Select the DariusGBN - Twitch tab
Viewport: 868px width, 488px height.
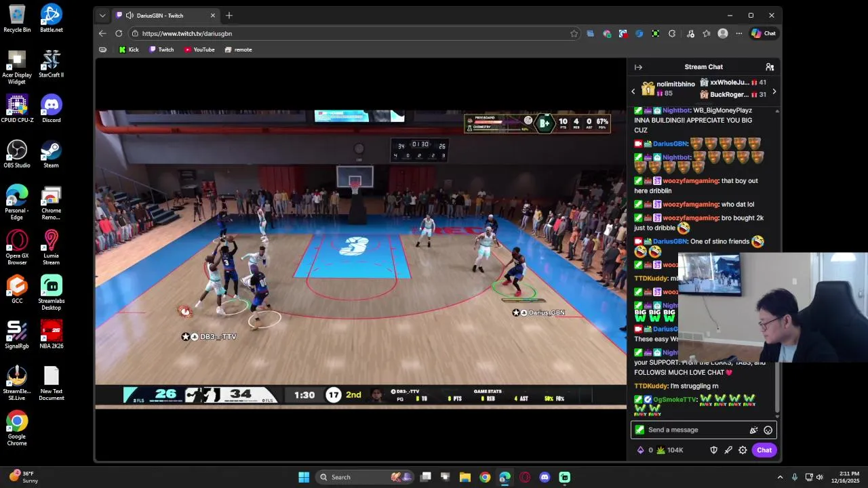[x=166, y=16]
